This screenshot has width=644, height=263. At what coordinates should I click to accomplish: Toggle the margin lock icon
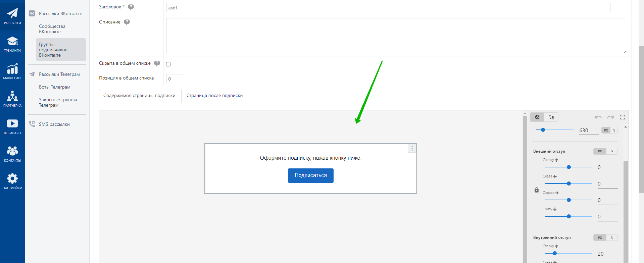[x=537, y=190]
